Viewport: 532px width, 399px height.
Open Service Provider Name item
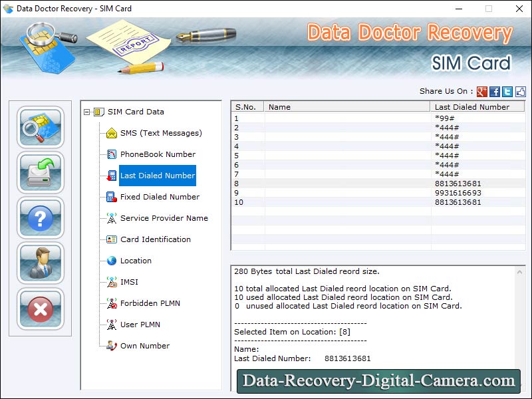tap(164, 218)
